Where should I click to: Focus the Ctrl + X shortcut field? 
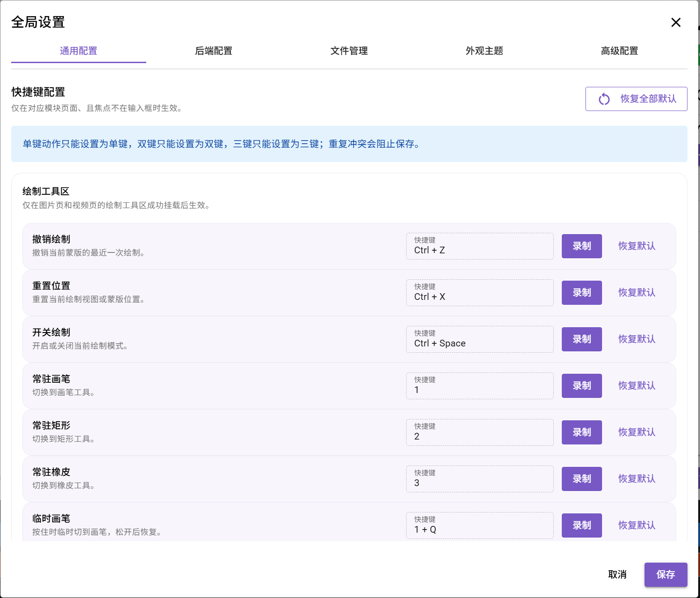coord(479,293)
